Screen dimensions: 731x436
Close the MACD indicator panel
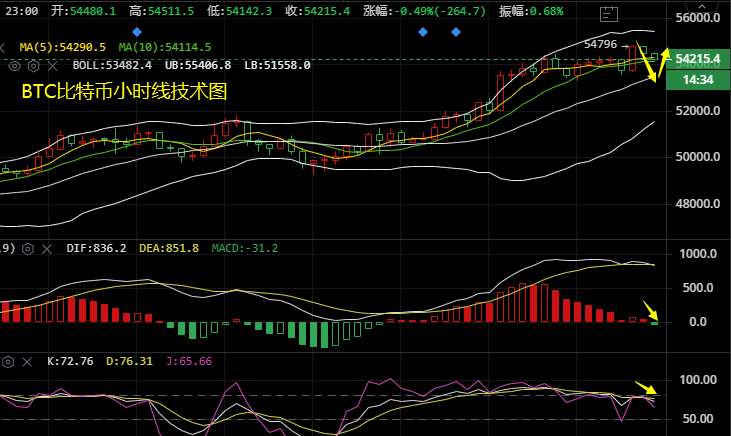coord(47,249)
